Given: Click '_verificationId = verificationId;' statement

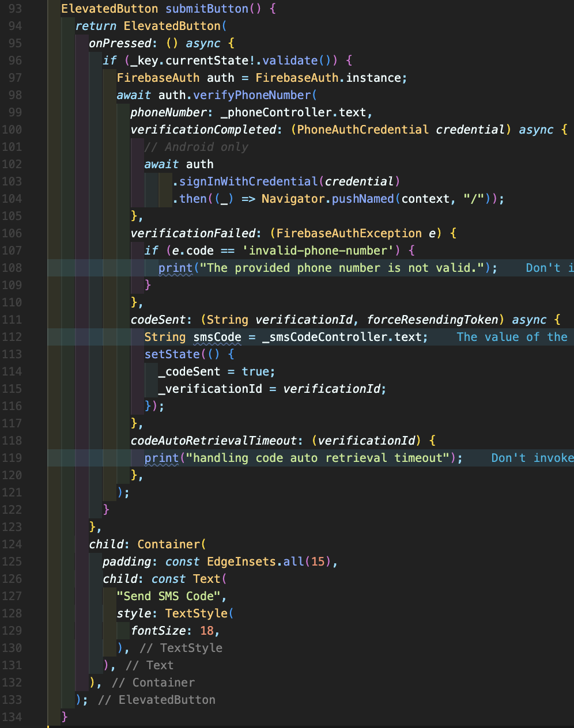Looking at the screenshot, I should pyautogui.click(x=273, y=389).
